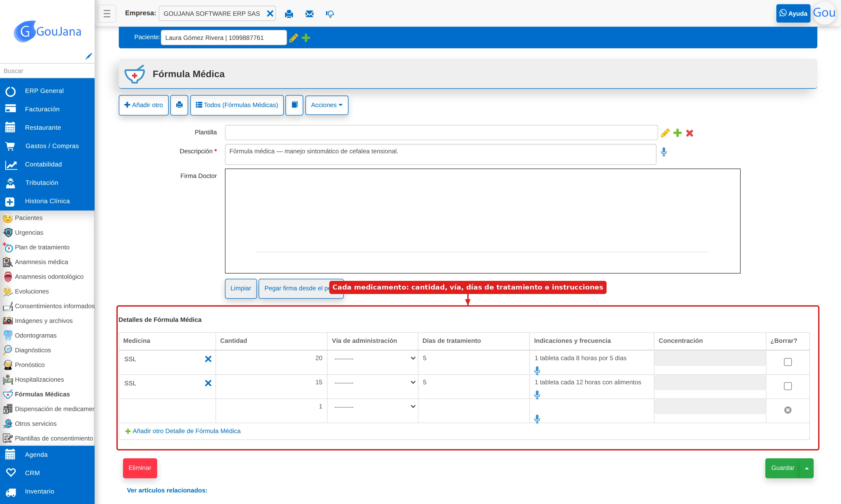Click the thumbs-down feedback icon
841x504 pixels.
(x=330, y=14)
